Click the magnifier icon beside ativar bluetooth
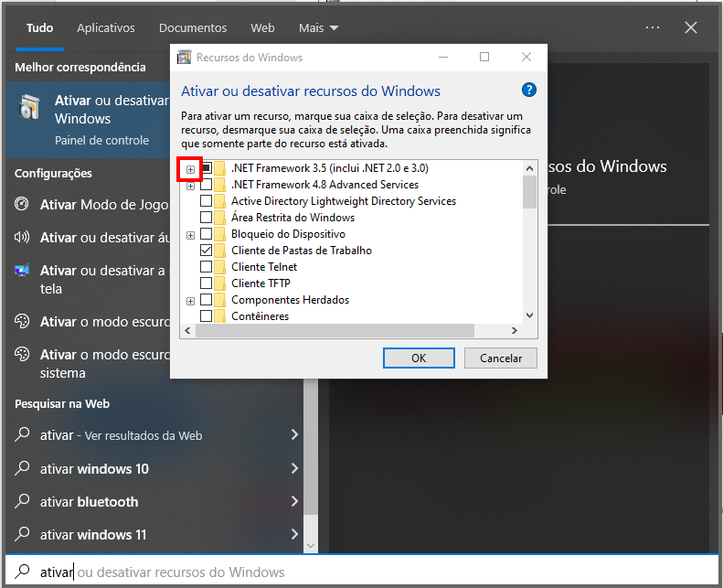The height and width of the screenshot is (588, 723). point(22,501)
